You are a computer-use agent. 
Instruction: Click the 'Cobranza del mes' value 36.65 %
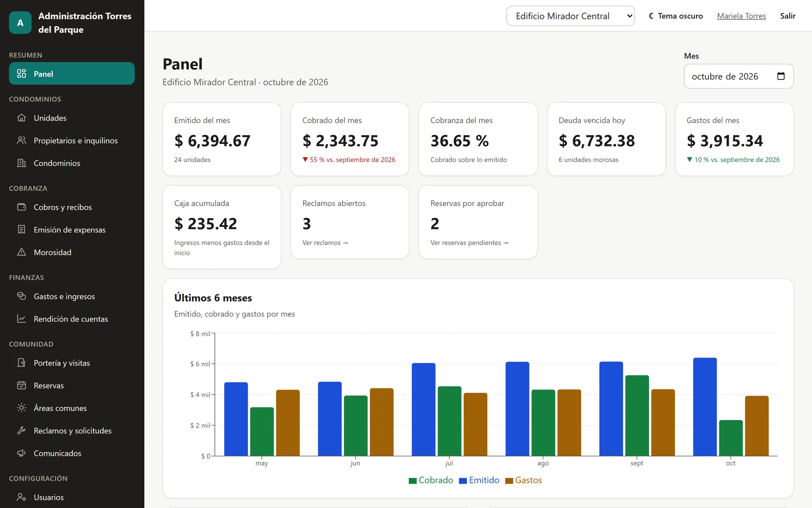459,141
